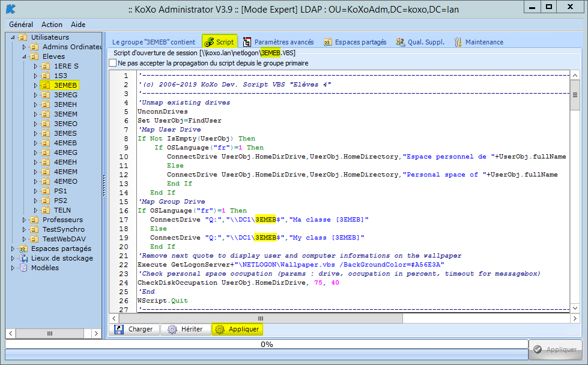Click the Utilisateurs root folder icon
588x365 pixels.
click(x=23, y=37)
